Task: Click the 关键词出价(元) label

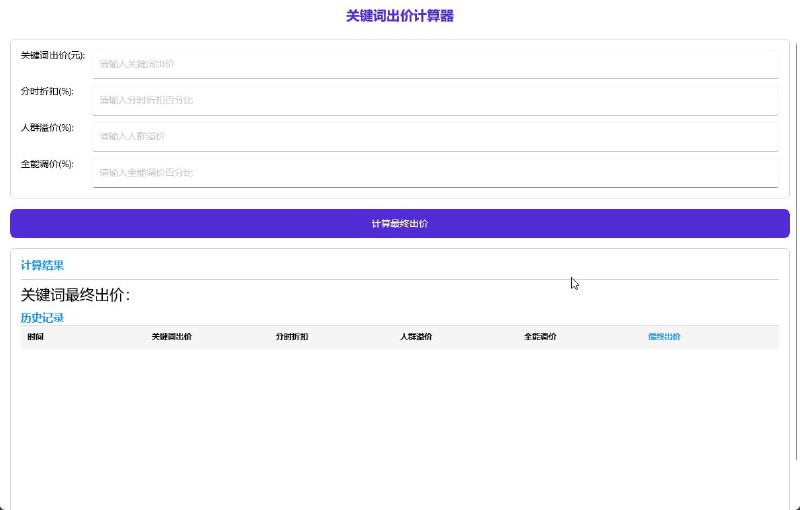Action: [52, 56]
